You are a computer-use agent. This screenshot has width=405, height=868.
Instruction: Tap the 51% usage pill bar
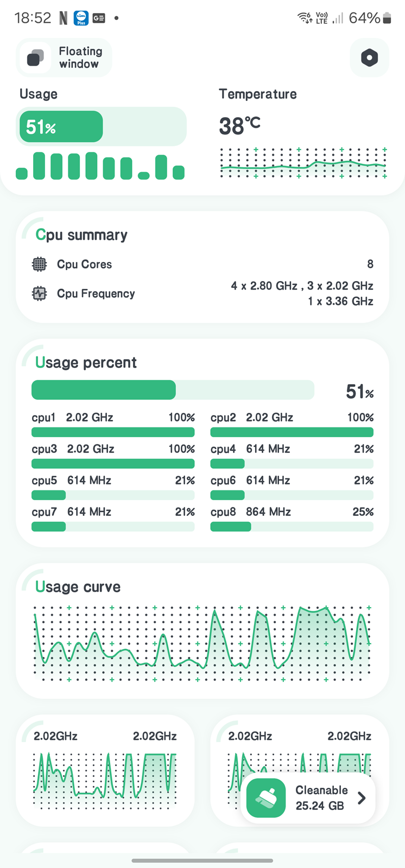pos(101,126)
